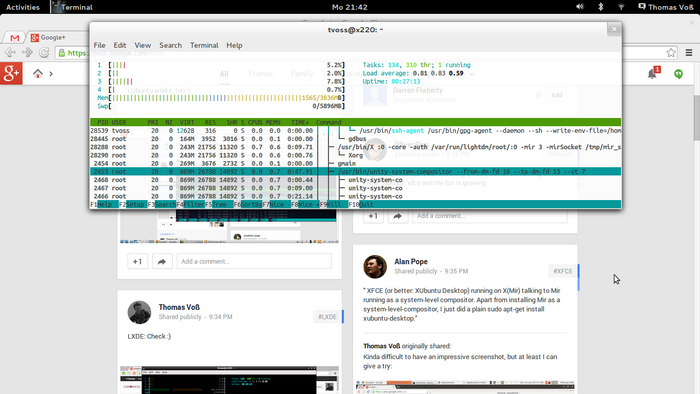The image size is (700, 394).
Task: Open the Thomas Voß user menu
Action: pos(666,7)
